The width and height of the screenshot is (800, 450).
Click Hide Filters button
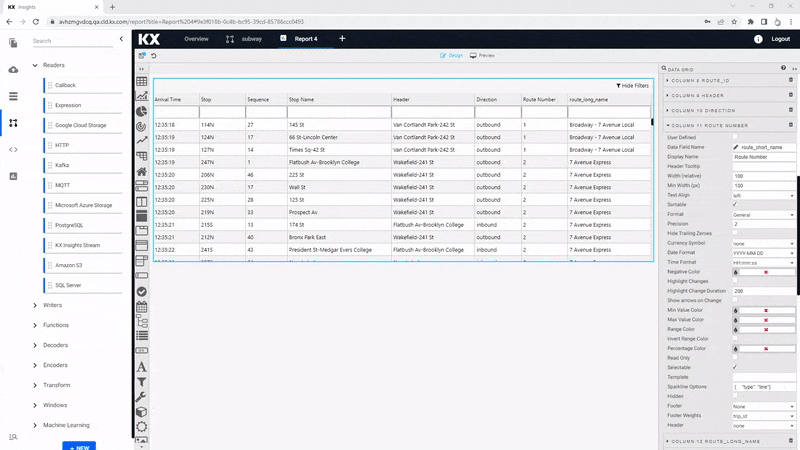[x=632, y=86]
